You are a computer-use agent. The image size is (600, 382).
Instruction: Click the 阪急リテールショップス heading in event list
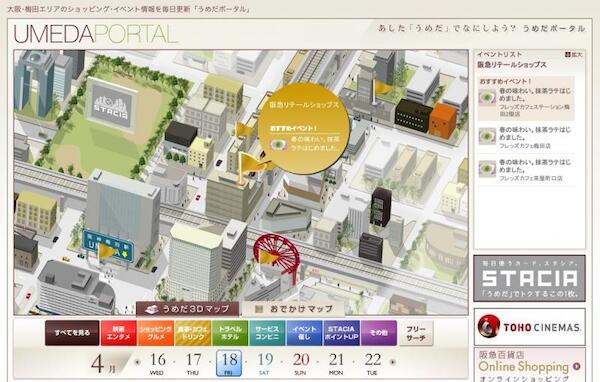[x=512, y=65]
